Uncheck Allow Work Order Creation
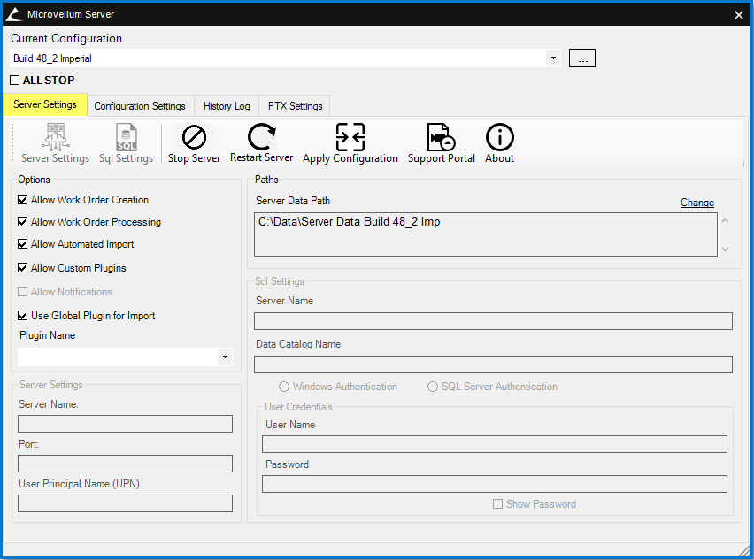Image resolution: width=754 pixels, height=560 pixels. coord(23,200)
